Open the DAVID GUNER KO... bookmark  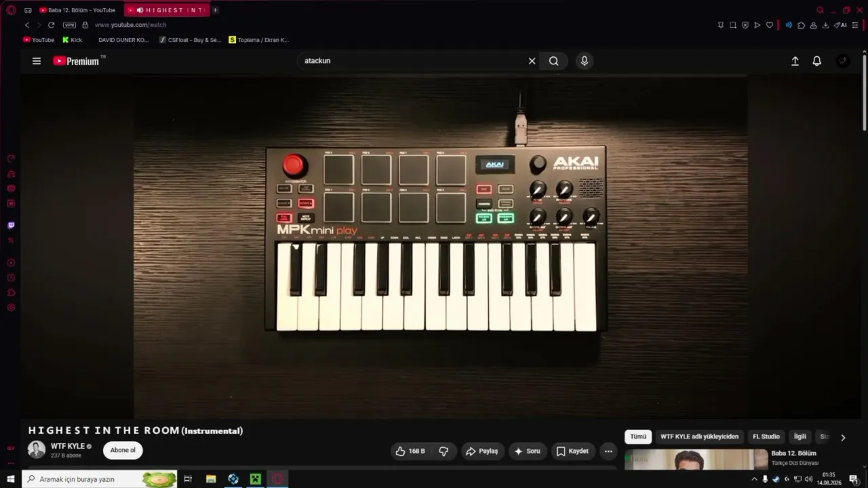click(123, 40)
